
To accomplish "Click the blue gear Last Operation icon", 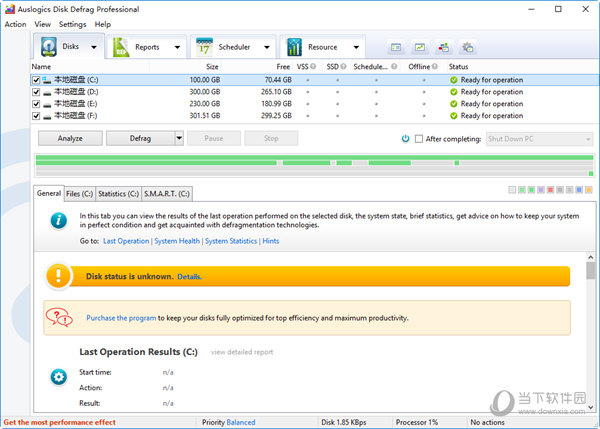I will point(59,377).
